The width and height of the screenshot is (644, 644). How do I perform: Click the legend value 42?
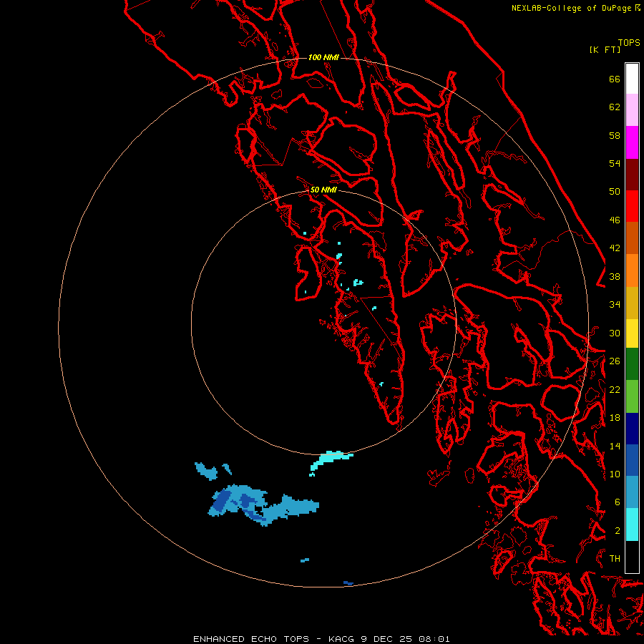(615, 248)
